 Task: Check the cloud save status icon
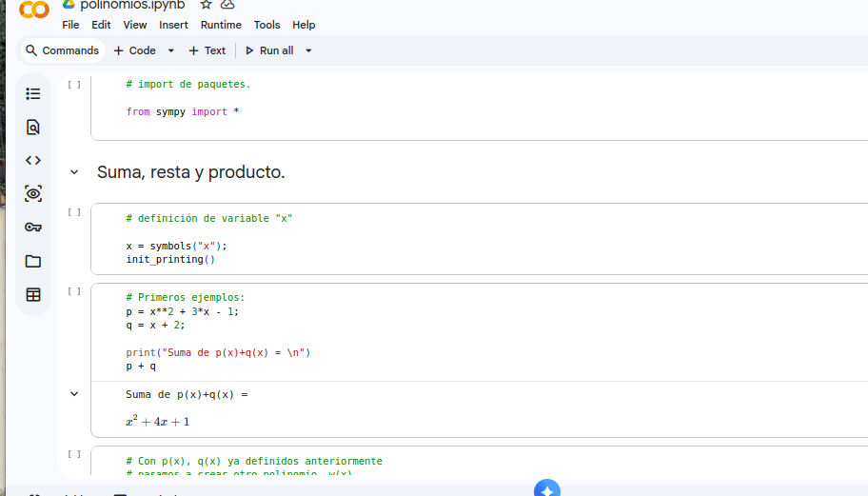(227, 5)
